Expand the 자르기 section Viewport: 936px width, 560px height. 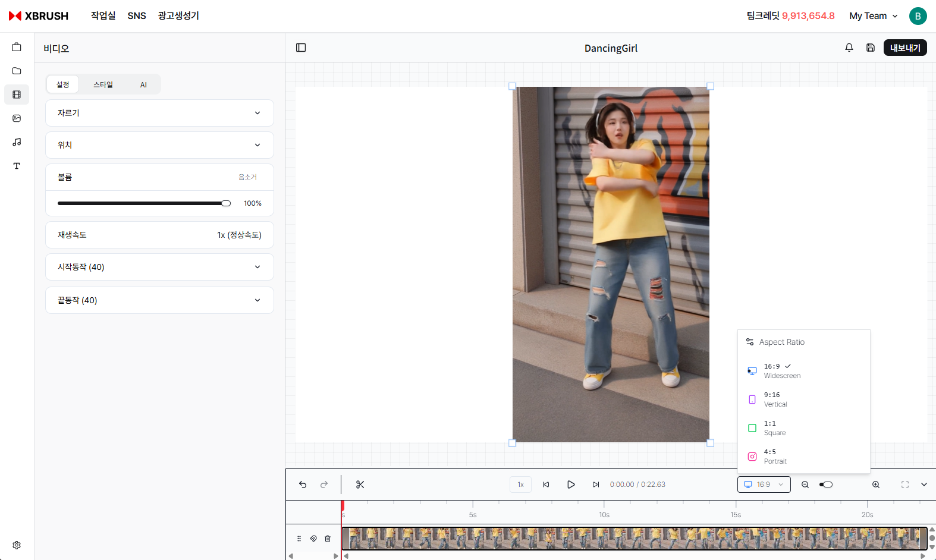(x=159, y=113)
